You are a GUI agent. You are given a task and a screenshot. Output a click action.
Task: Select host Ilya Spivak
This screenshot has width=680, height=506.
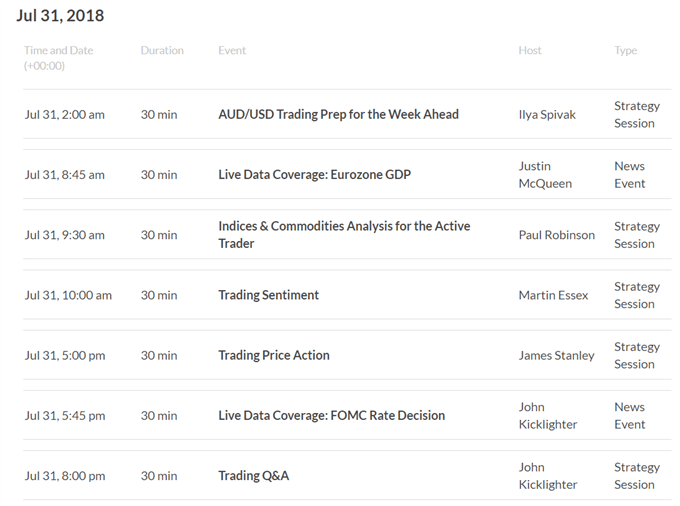547,114
